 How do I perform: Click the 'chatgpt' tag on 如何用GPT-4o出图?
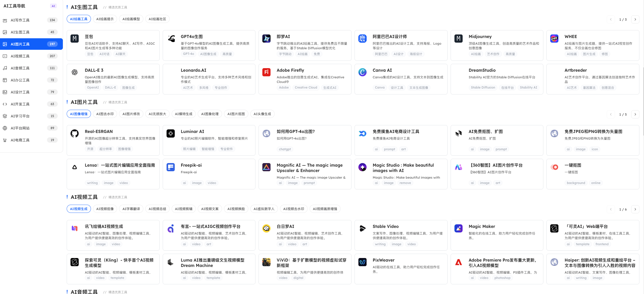[x=285, y=149]
